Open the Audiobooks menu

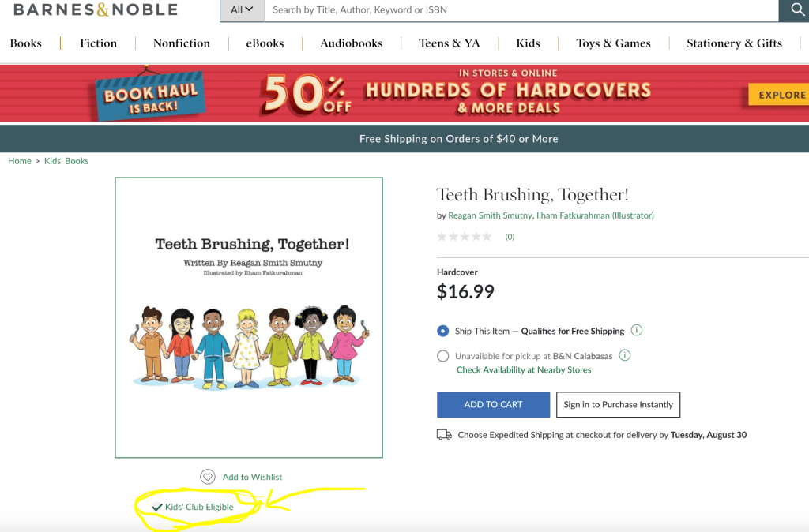coord(351,43)
